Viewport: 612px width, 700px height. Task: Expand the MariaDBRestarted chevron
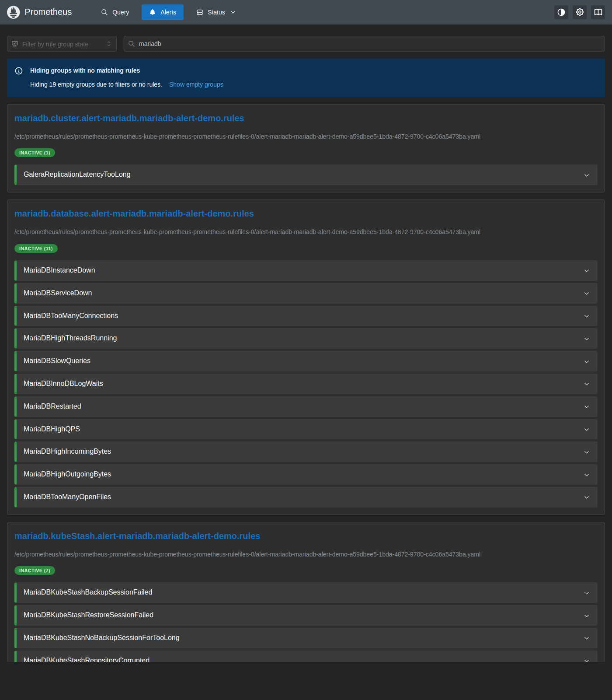tap(587, 407)
